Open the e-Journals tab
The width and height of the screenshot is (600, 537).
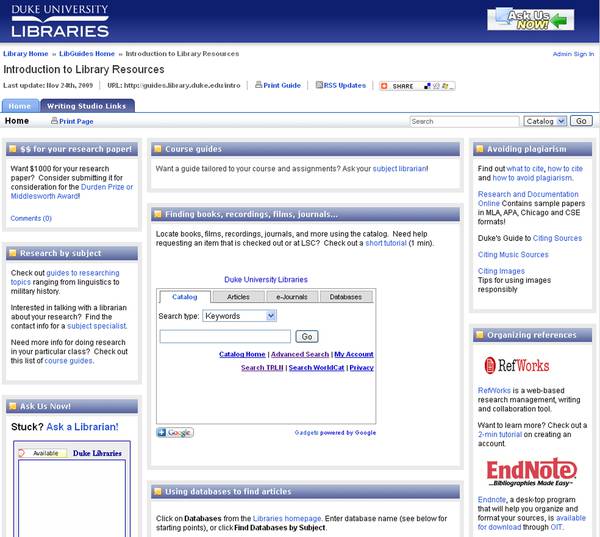click(x=292, y=297)
